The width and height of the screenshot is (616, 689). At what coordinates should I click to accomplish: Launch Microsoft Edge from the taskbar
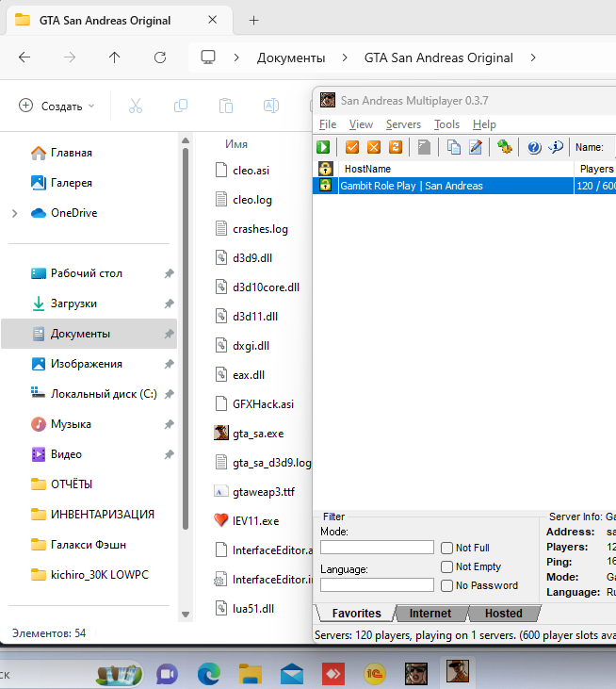pos(209,673)
